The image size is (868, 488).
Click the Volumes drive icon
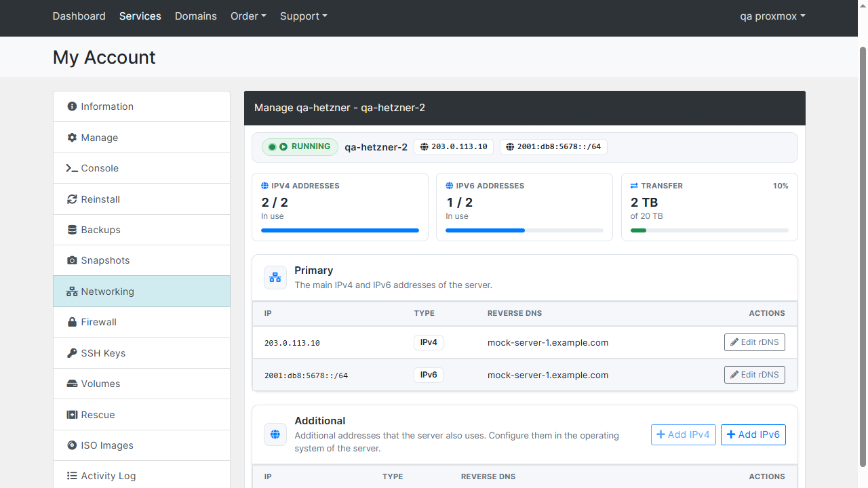72,384
